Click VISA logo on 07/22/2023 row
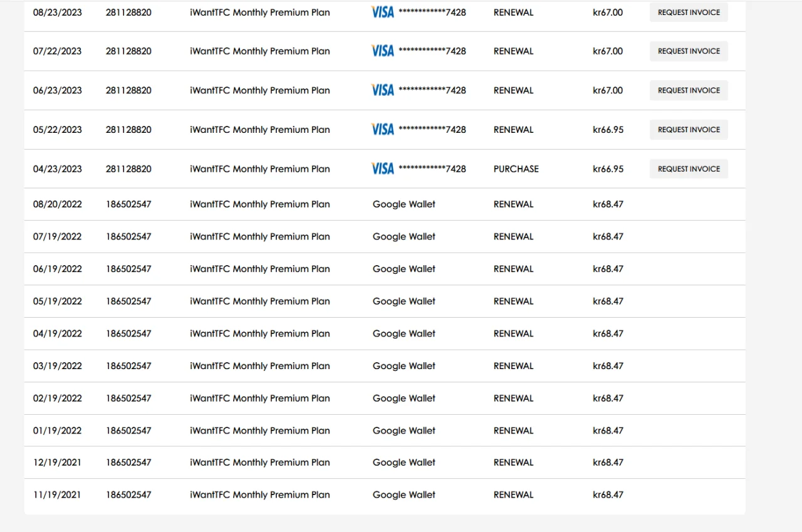802x532 pixels. (x=383, y=51)
